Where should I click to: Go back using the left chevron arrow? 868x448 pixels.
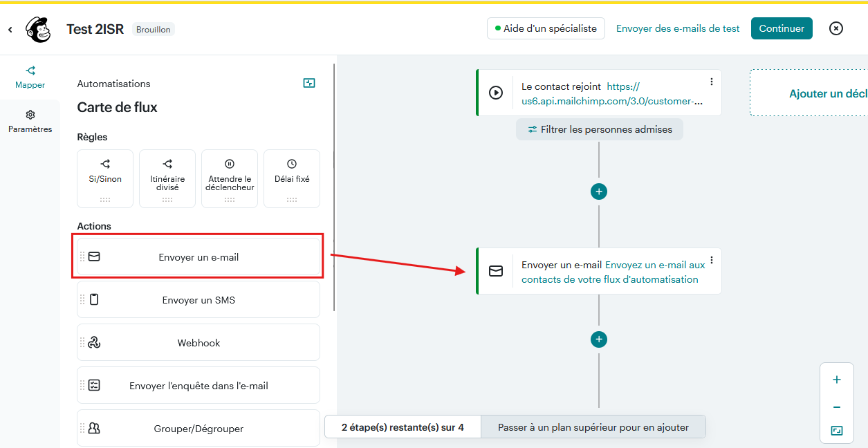click(10, 30)
